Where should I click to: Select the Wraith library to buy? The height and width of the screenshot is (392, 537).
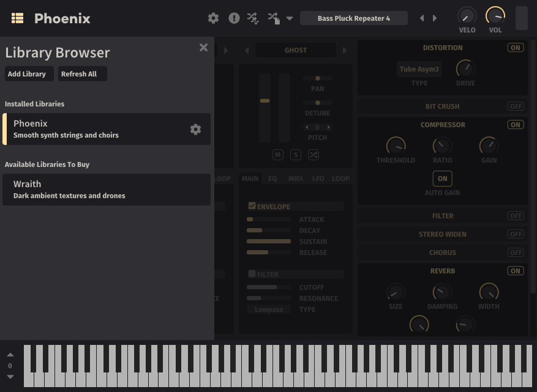pos(107,190)
